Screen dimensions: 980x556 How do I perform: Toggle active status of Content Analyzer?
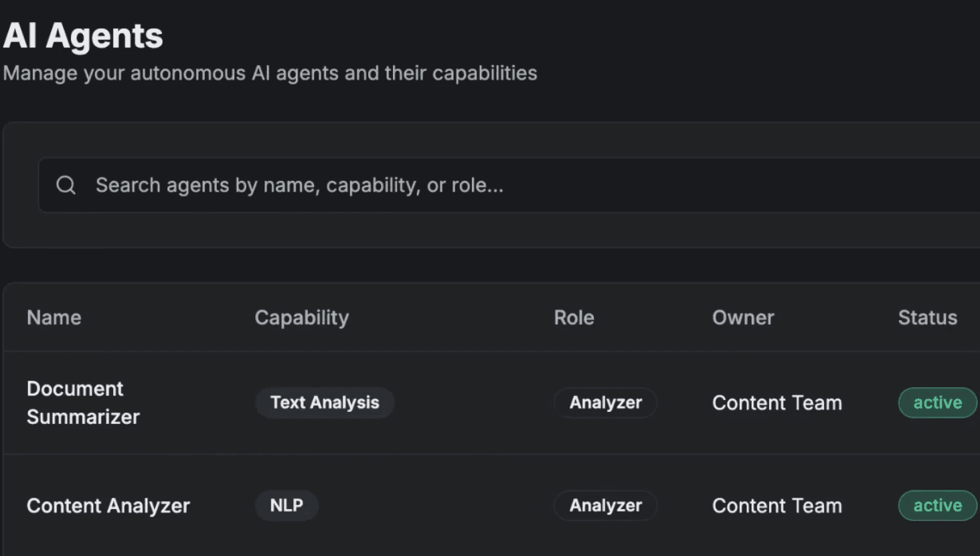(x=937, y=506)
